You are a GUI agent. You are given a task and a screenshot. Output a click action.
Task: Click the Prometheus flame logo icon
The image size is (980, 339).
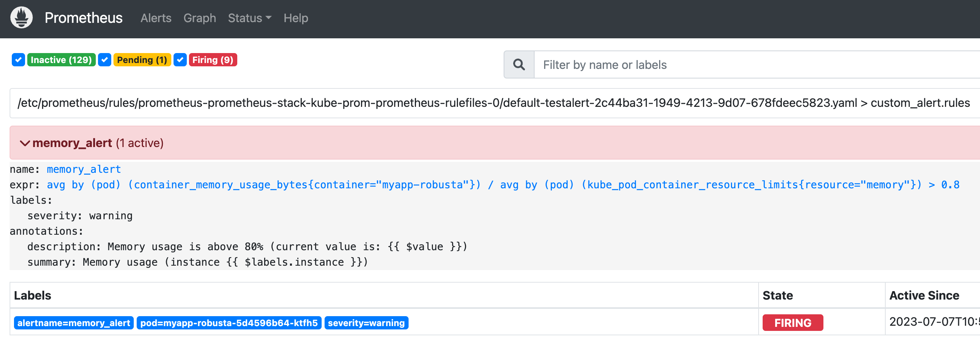pyautogui.click(x=21, y=18)
